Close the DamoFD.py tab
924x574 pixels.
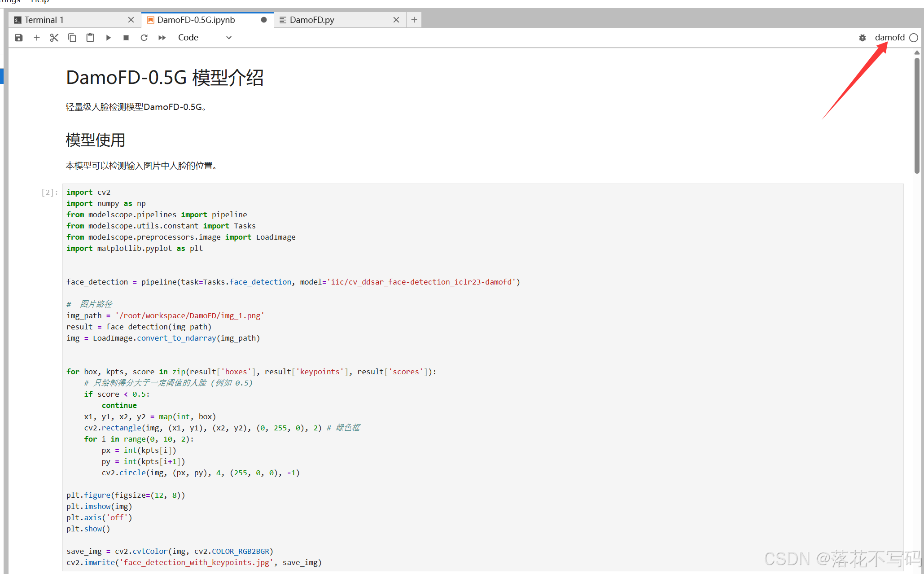(x=396, y=20)
